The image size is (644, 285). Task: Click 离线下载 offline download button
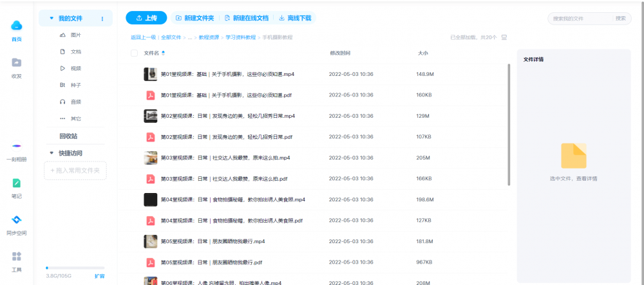pyautogui.click(x=295, y=18)
